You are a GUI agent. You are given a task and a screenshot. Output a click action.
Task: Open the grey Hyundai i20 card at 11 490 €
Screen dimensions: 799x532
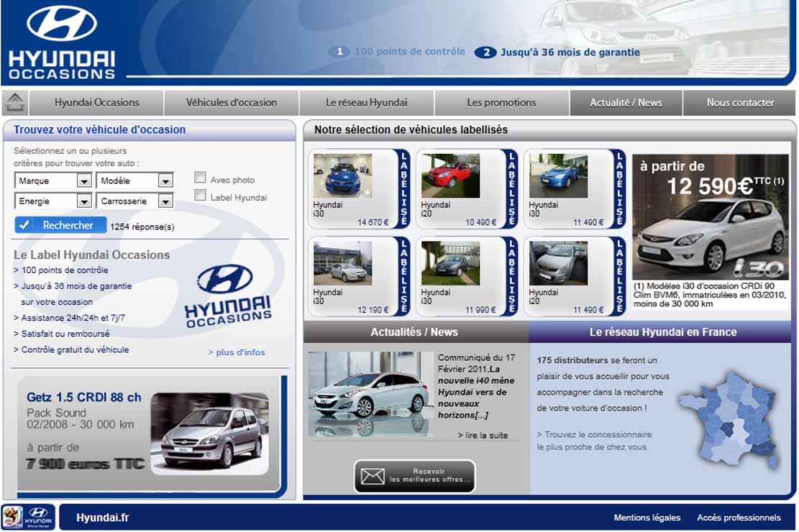pos(575,276)
